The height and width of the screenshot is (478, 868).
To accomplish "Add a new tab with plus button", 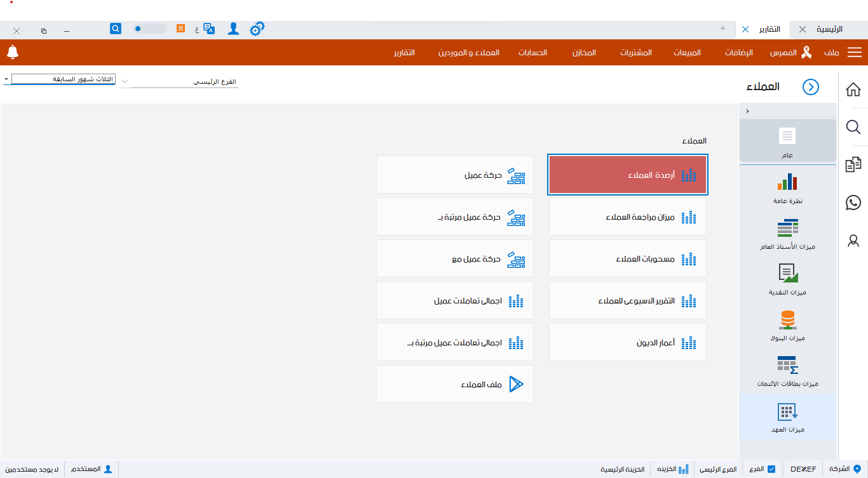I will (722, 29).
